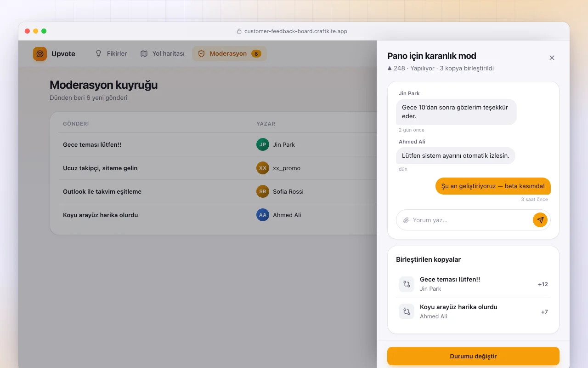Click the Moderasyon count badge 6
This screenshot has height=368, width=588.
(256, 54)
